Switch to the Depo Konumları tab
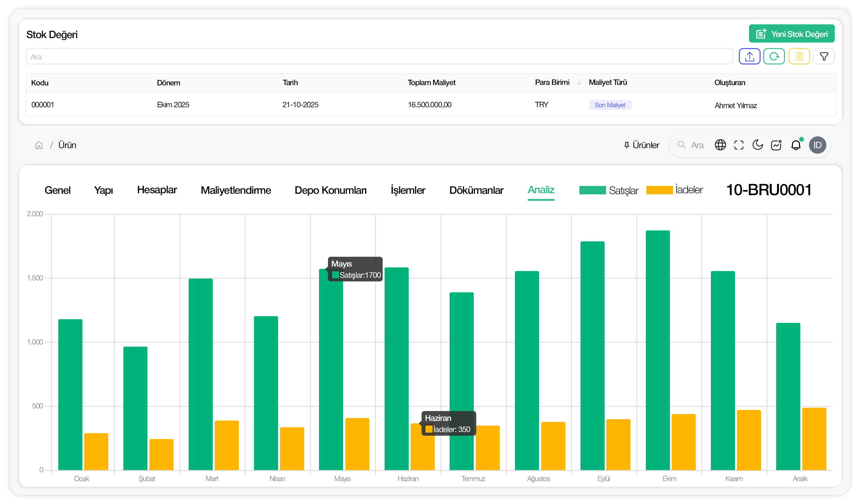Screen dimensions: 860x504 point(330,190)
